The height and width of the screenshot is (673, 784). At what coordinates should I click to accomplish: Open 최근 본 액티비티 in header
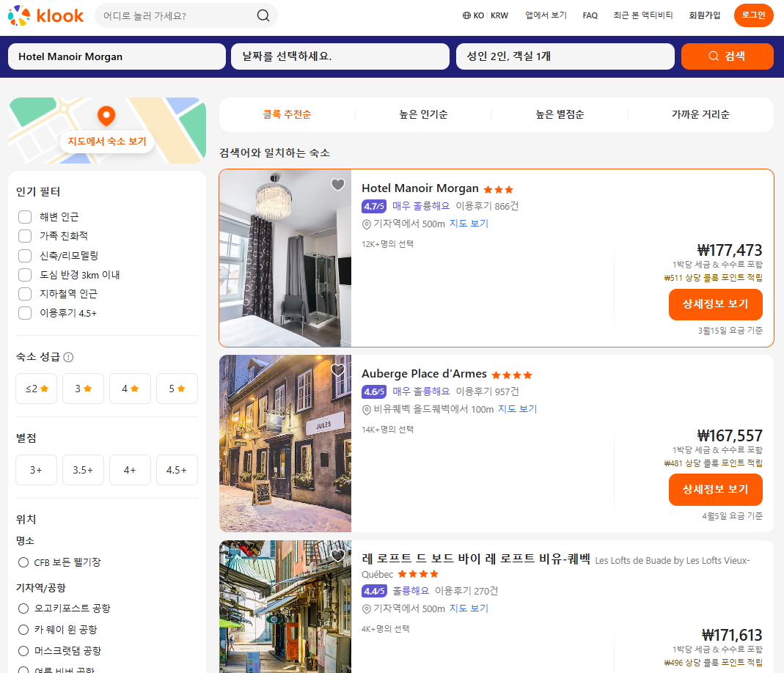click(643, 15)
